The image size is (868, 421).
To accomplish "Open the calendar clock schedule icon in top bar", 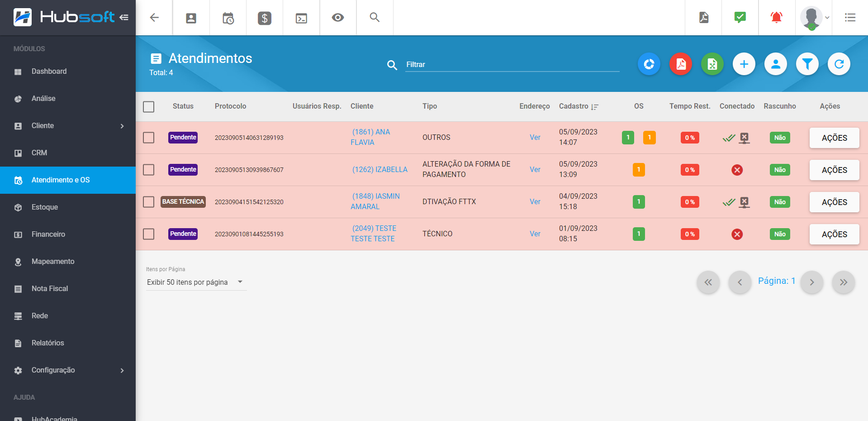I will coord(228,18).
